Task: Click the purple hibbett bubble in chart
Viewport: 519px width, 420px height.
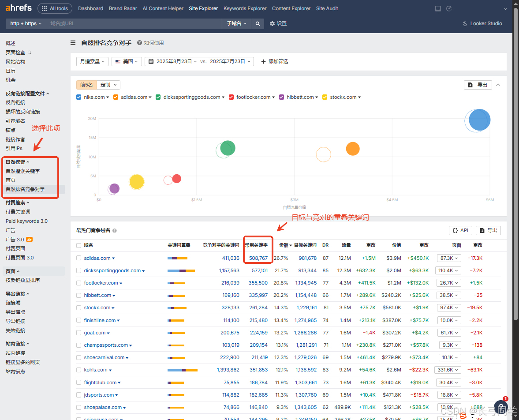Action: pyautogui.click(x=114, y=188)
